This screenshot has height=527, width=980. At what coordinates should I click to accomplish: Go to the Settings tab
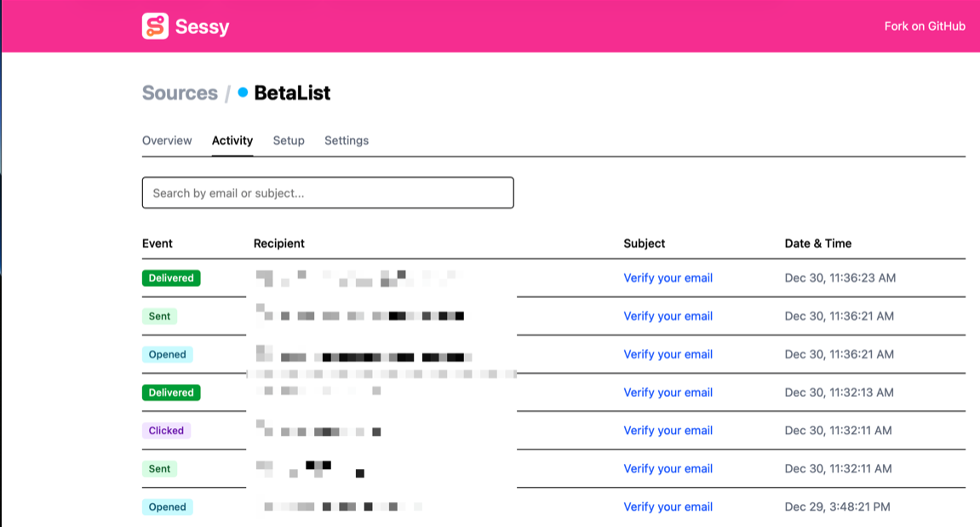[x=347, y=140]
